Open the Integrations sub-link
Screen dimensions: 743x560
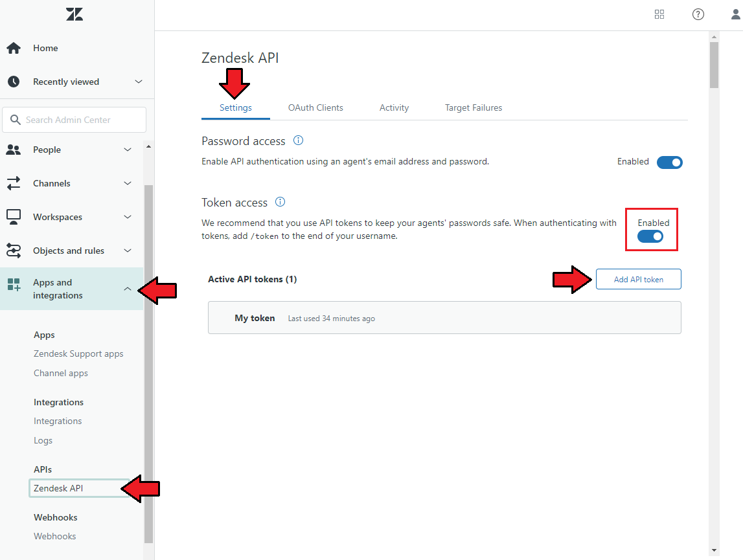58,421
